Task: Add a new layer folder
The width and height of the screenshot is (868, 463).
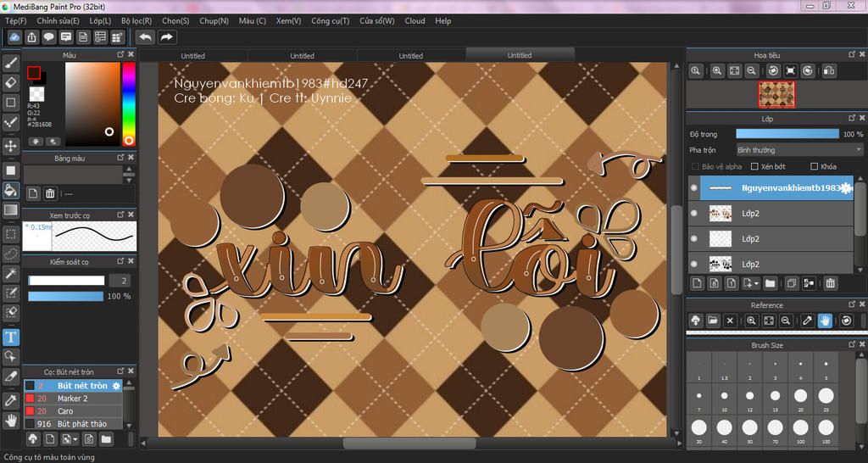Action: [770, 283]
